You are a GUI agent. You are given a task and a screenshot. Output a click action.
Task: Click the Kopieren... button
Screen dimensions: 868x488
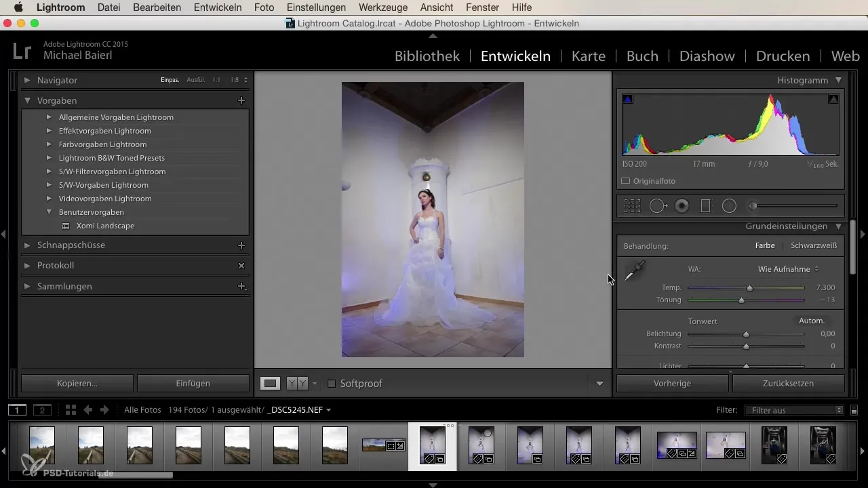[x=77, y=383]
